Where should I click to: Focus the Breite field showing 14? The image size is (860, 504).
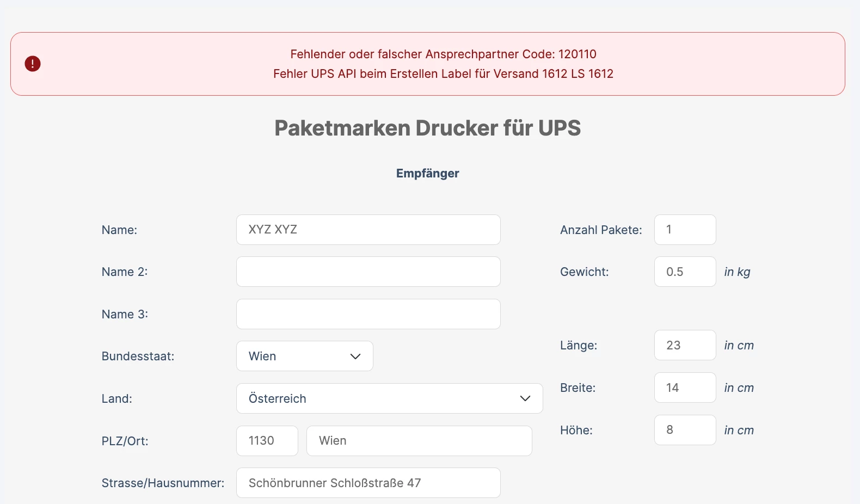(685, 388)
